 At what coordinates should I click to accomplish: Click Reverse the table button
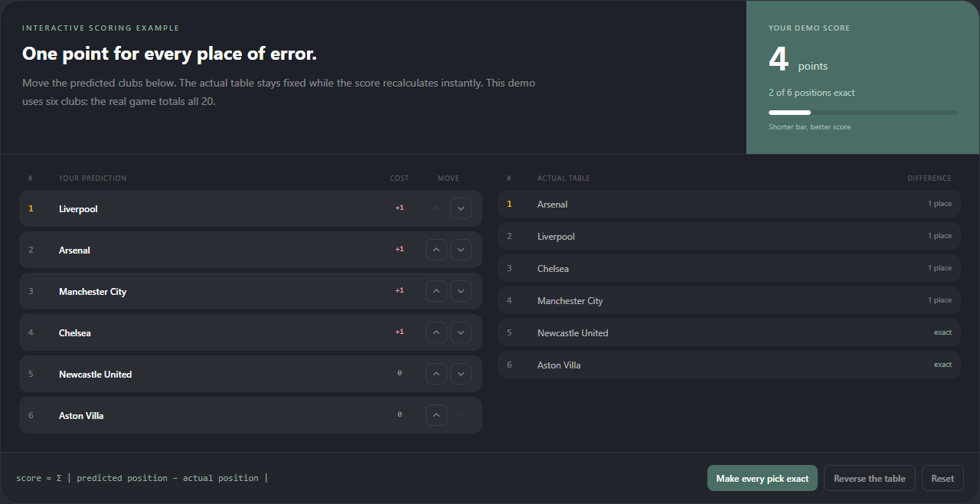870,478
